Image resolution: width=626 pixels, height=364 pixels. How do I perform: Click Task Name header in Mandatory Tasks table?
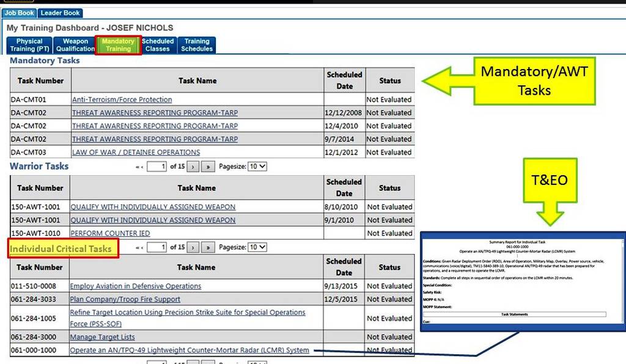pyautogui.click(x=197, y=81)
